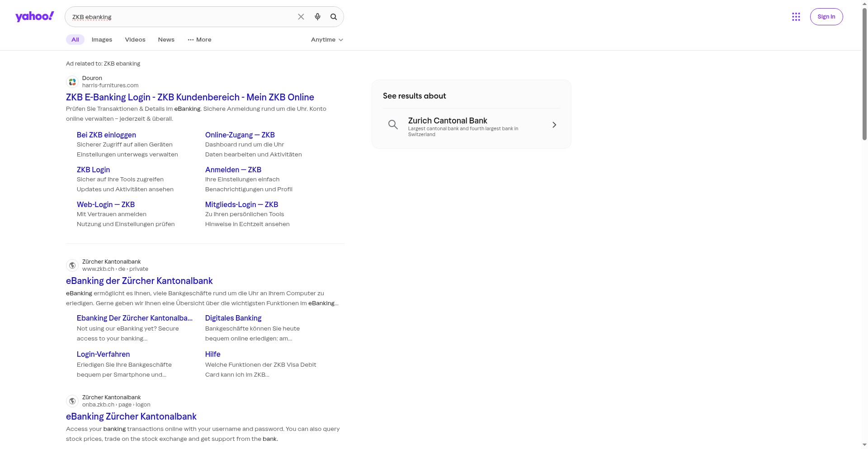The width and height of the screenshot is (868, 449).
Task: Switch to the Videos tab
Action: [x=135, y=40]
